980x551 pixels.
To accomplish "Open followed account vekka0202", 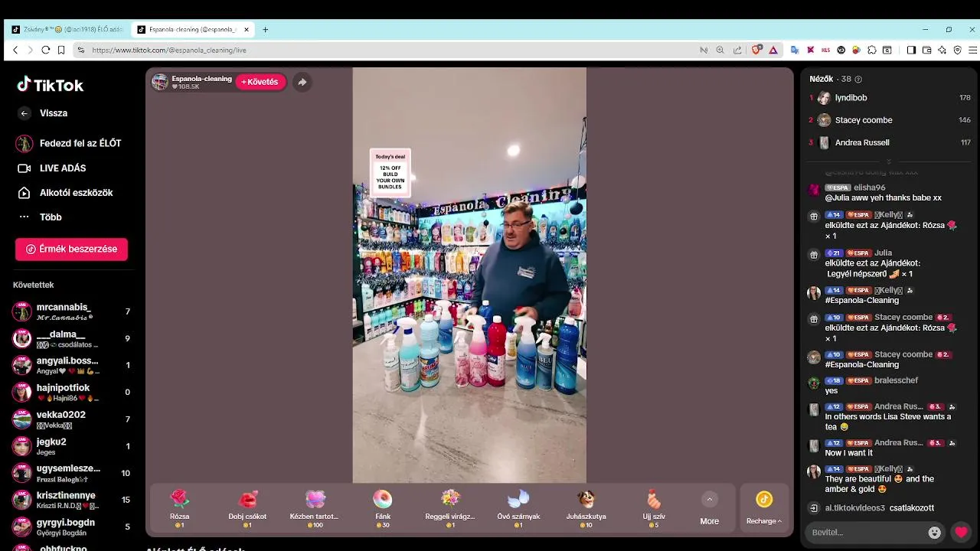I will point(73,419).
